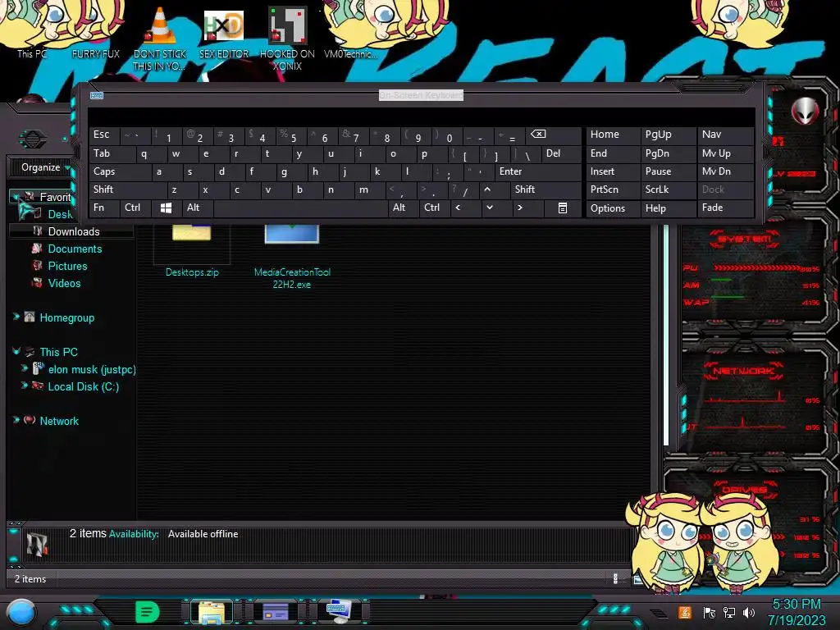Select the MediaCreationTool22H2.exe file
840x630 pixels.
click(292, 257)
